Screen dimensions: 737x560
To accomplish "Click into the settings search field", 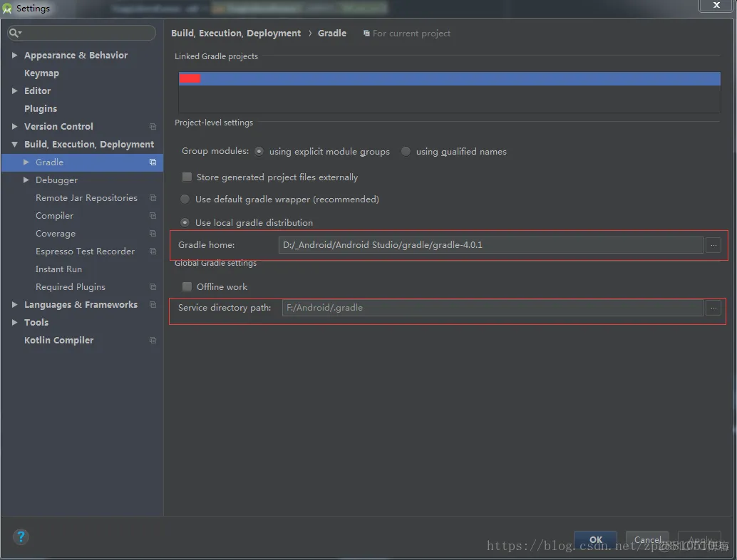I will [82, 32].
